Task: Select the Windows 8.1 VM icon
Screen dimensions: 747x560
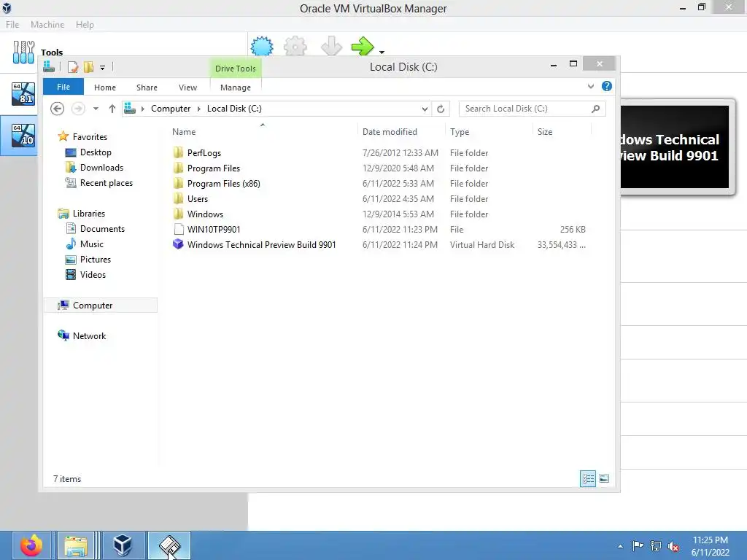Action: [x=23, y=94]
